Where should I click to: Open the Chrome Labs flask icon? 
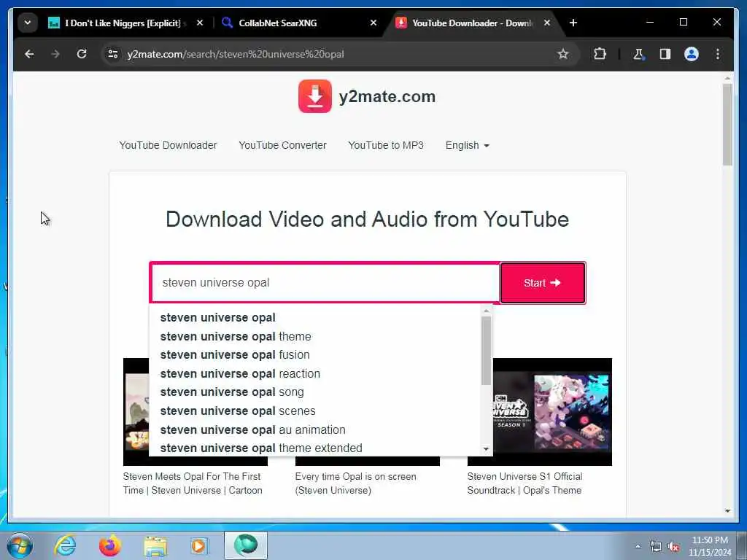pos(638,54)
